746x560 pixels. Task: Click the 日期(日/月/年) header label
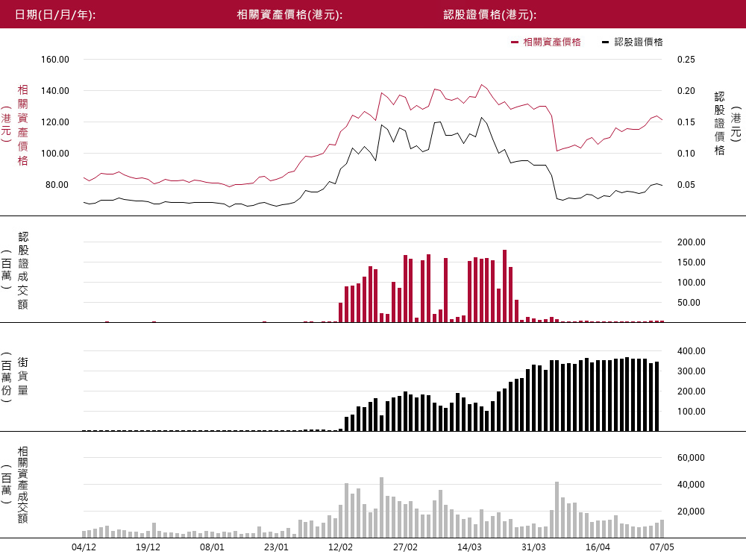point(55,15)
